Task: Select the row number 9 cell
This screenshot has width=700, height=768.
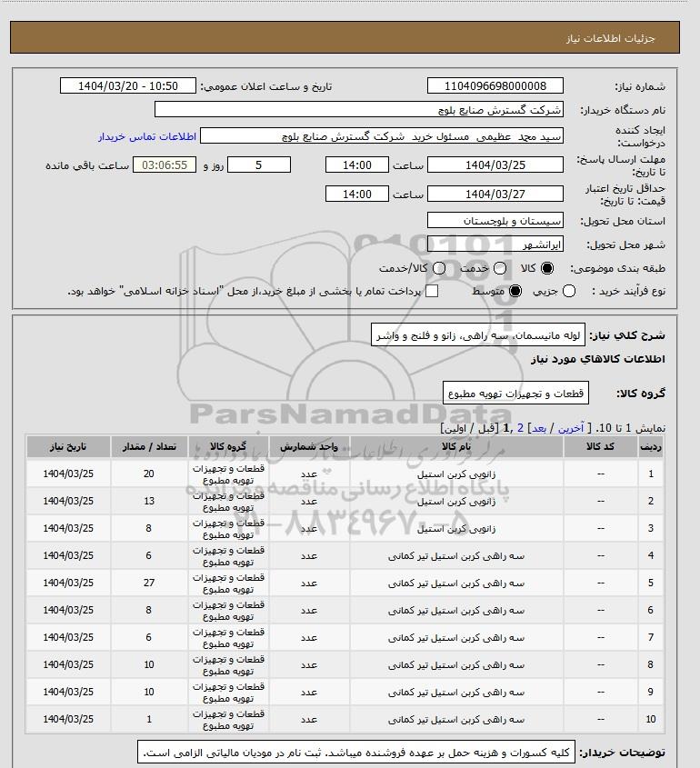Action: 650,692
